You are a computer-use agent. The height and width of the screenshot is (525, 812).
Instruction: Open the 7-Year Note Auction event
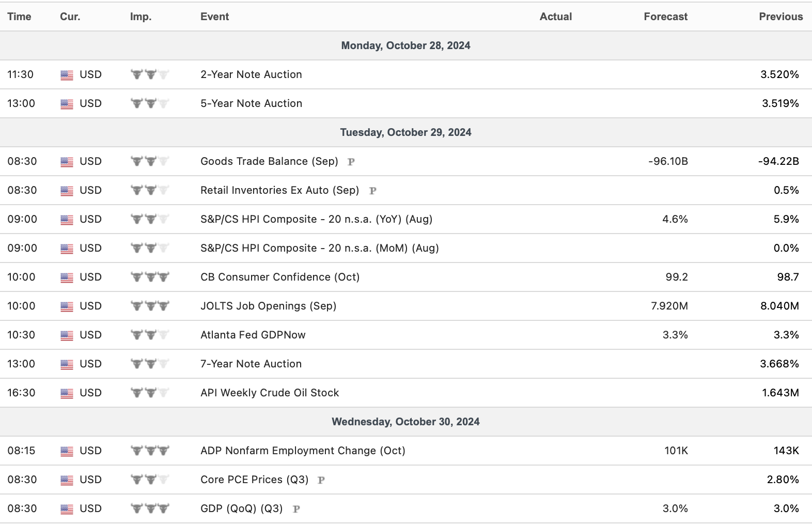(x=251, y=364)
